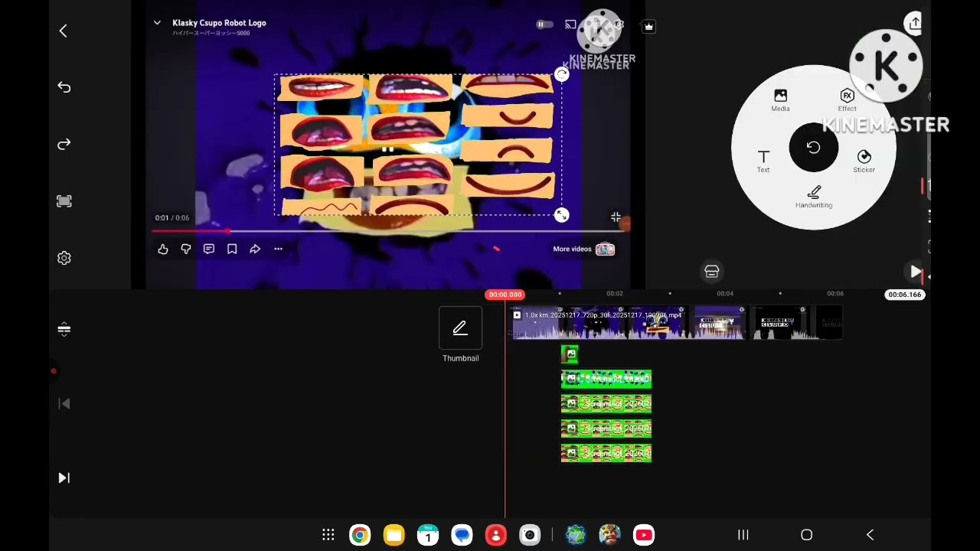Select the fourth Screenshot layer clip

click(606, 454)
